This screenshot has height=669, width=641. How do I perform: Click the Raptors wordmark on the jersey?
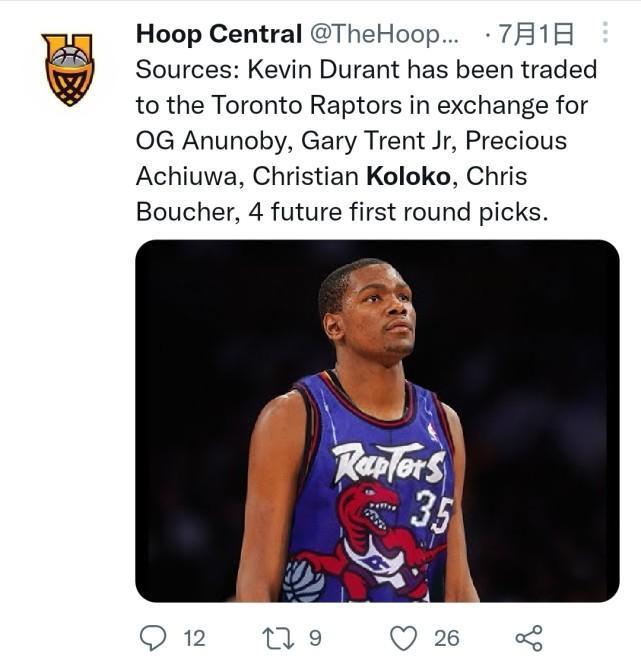[390, 463]
